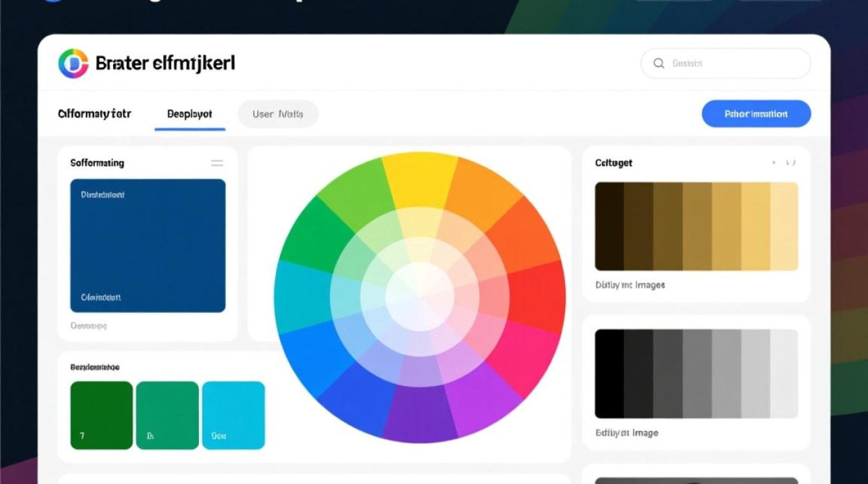868x484 pixels.
Task: Choose the black shade in grayscale palette
Action: pyautogui.click(x=609, y=374)
